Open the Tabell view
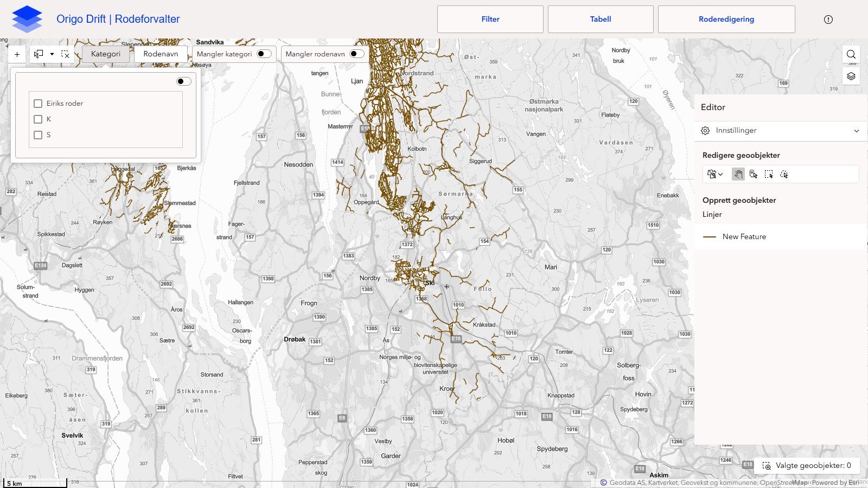The height and width of the screenshot is (488, 868). 601,19
